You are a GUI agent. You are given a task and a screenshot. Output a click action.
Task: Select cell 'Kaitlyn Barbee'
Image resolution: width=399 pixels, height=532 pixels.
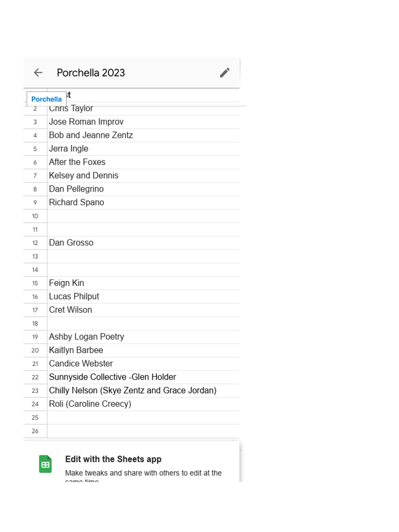pyautogui.click(x=143, y=351)
